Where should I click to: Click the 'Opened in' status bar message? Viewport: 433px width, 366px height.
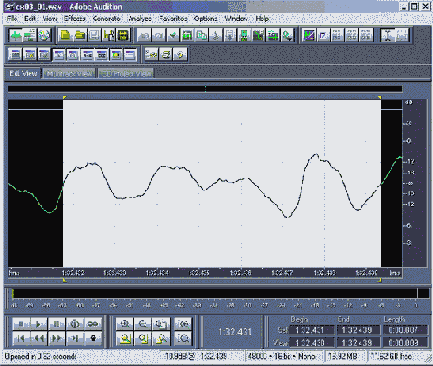(40, 357)
